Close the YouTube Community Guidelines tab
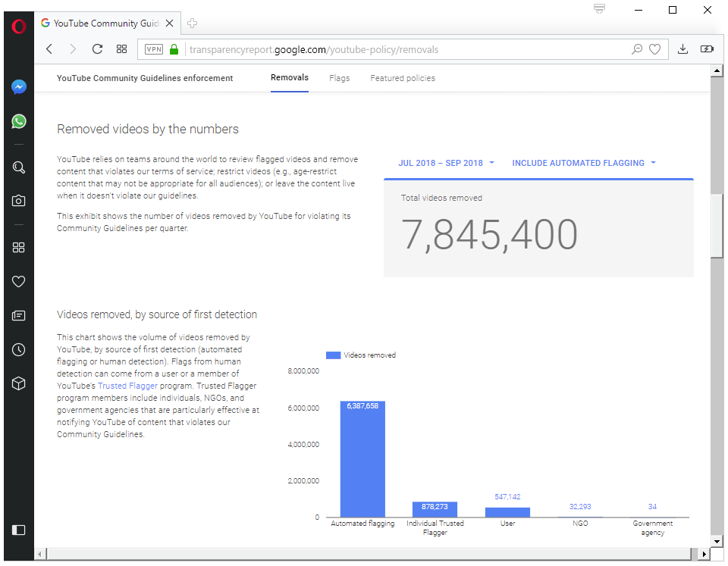The image size is (728, 566). (x=169, y=23)
